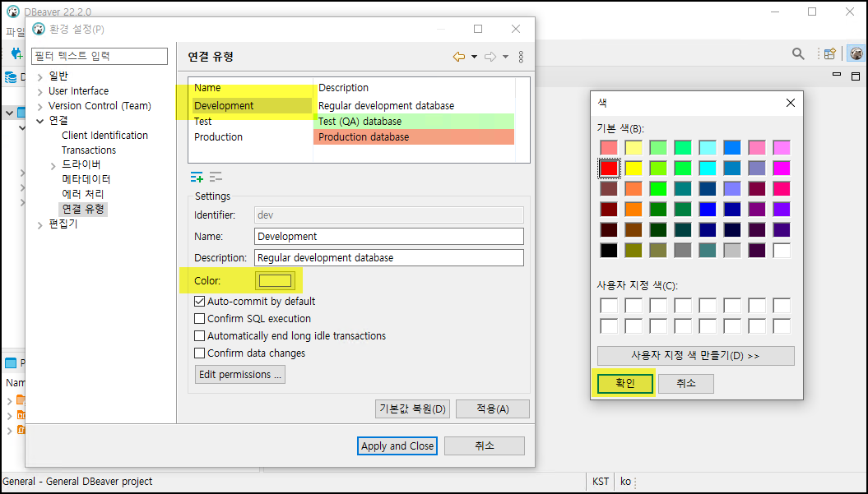Click the grey forward arrow in preferences
868x494 pixels.
point(490,57)
